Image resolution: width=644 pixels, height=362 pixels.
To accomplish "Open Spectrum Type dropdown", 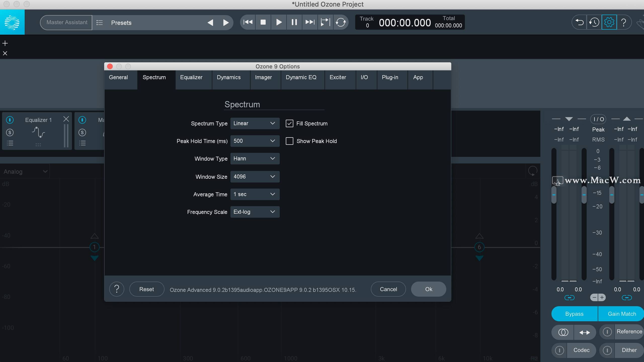I will (255, 123).
